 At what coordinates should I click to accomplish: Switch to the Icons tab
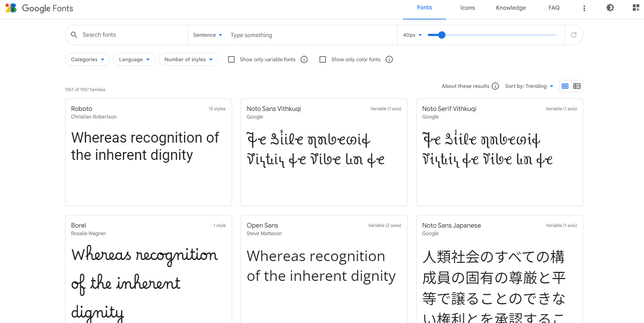(467, 8)
